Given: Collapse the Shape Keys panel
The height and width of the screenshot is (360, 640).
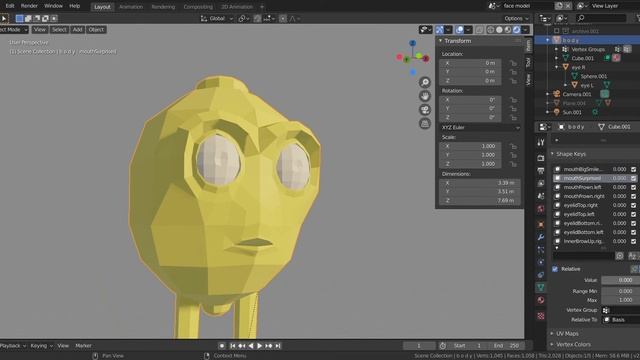Looking at the screenshot, I should pos(552,154).
